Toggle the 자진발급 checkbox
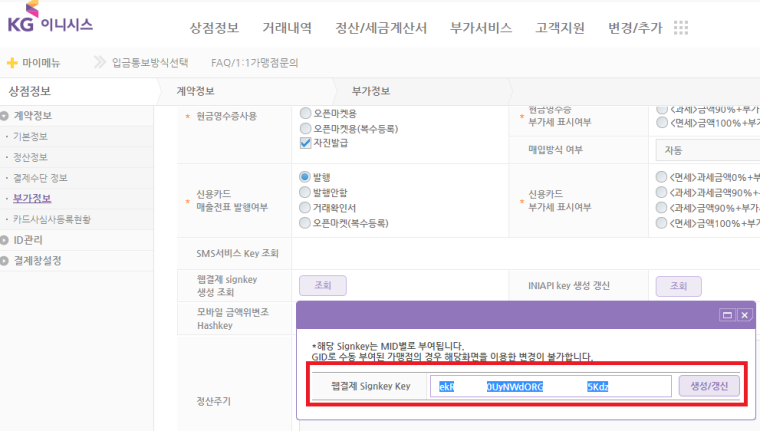Screen dimensions: 760x431 point(307,143)
